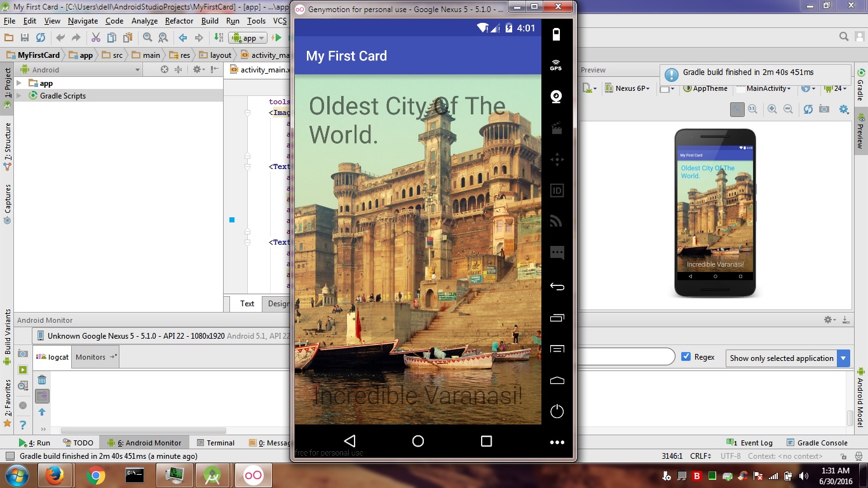The image size is (868, 488).
Task: Open the API 24 version dropdown
Action: pyautogui.click(x=836, y=88)
